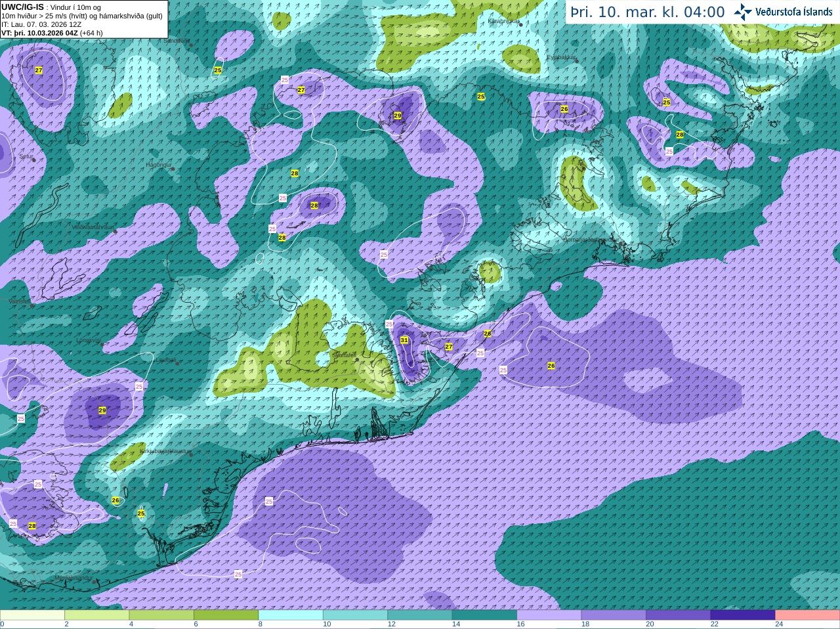Click the legend scale value 10
This screenshot has height=629, width=840.
coord(327,624)
